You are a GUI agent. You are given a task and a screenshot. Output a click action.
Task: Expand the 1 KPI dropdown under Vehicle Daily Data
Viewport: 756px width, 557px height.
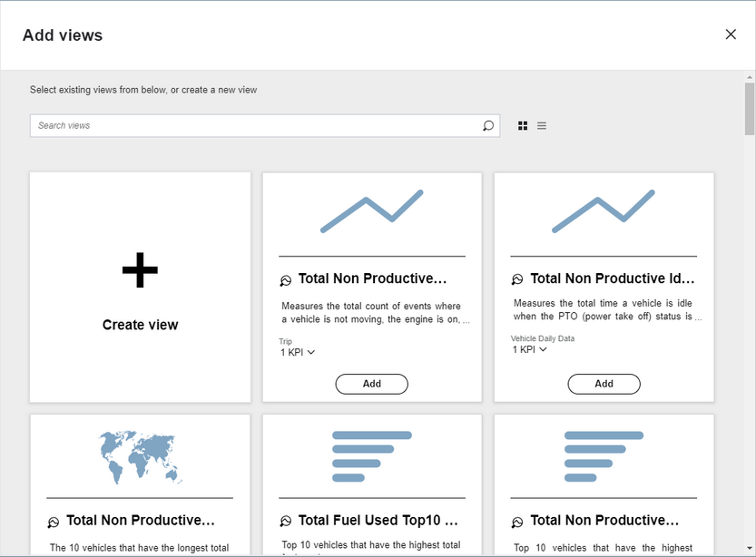click(x=529, y=349)
